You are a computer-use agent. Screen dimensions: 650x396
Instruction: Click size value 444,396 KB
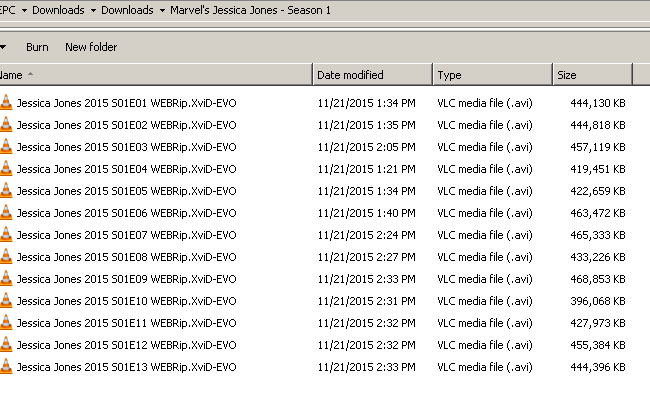tap(598, 367)
